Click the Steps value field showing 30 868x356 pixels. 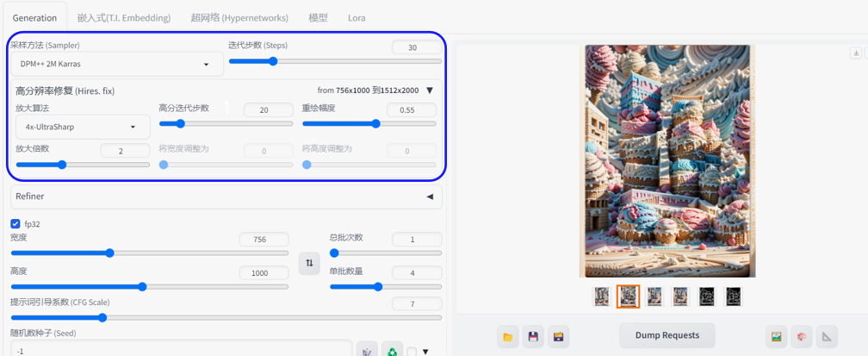coord(416,47)
